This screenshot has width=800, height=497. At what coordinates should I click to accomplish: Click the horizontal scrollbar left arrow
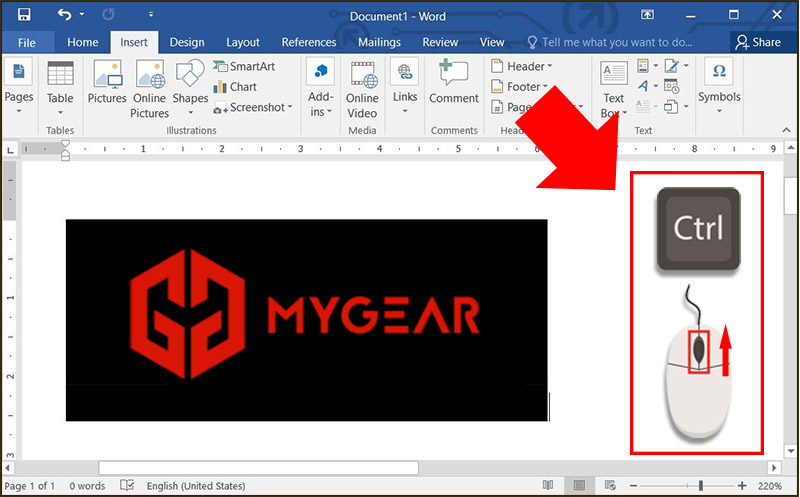pos(8,467)
